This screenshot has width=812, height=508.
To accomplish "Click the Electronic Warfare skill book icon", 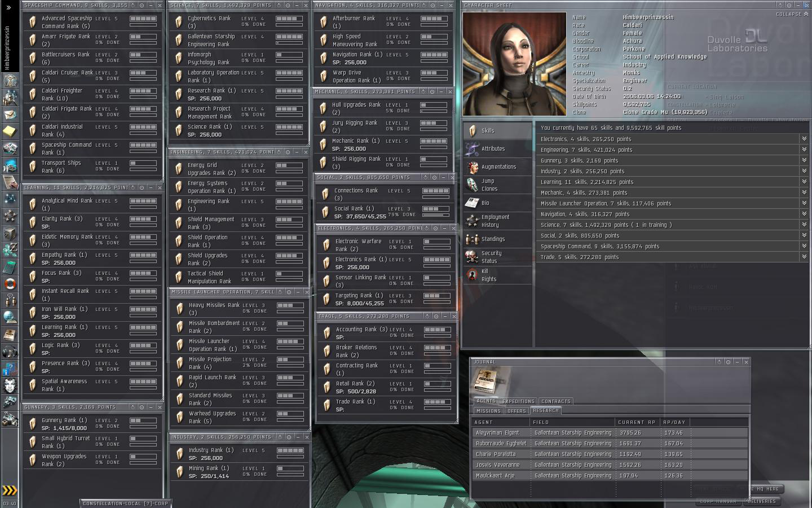I will pos(326,244).
